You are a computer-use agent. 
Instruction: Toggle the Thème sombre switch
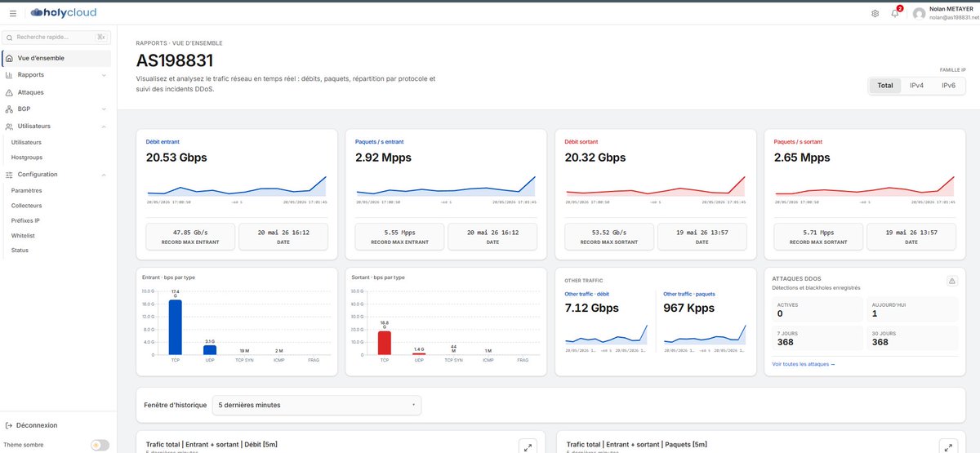pyautogui.click(x=100, y=445)
